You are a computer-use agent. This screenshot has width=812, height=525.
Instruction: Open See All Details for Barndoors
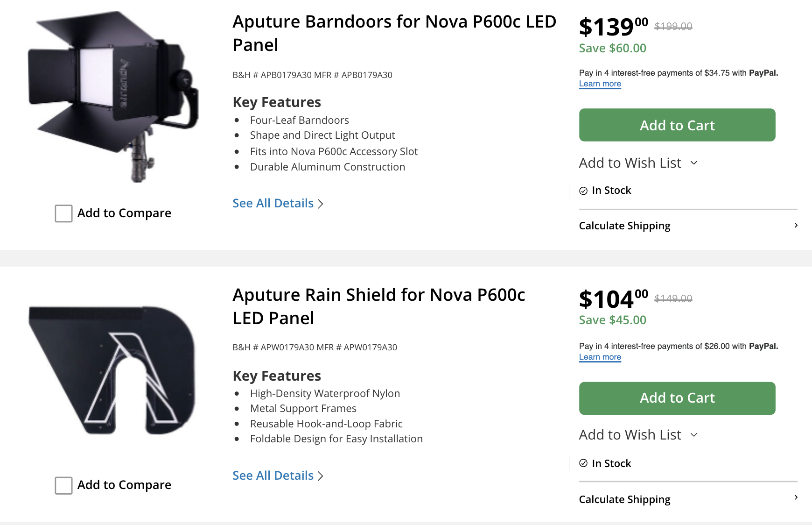pyautogui.click(x=273, y=204)
